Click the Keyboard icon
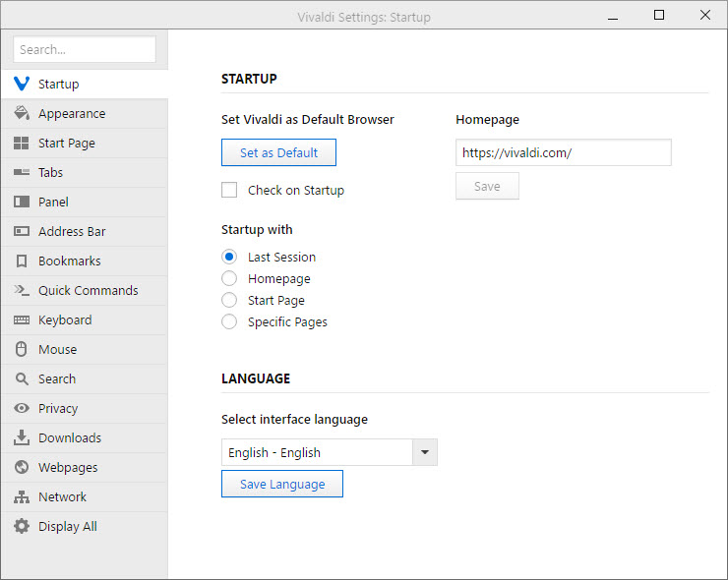This screenshot has width=728, height=580. [x=22, y=319]
